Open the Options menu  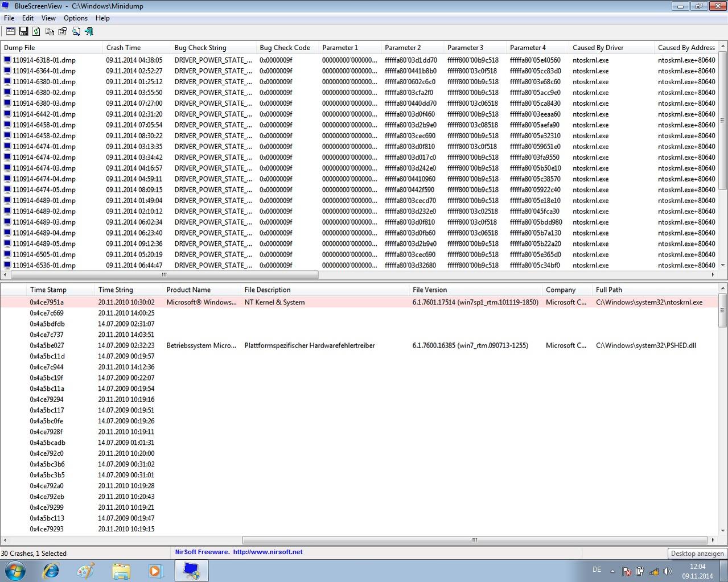(x=76, y=18)
